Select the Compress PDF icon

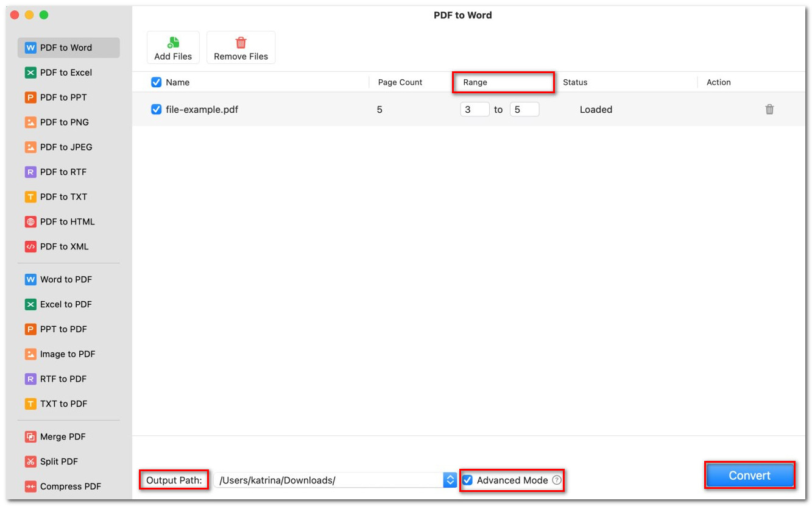[30, 486]
